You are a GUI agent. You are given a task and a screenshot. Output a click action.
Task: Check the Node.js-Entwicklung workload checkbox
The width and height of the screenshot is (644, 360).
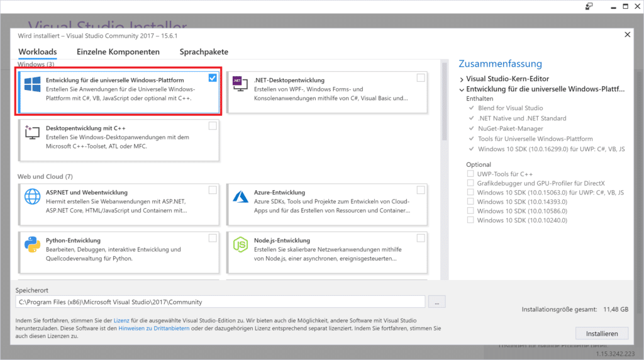coord(421,238)
